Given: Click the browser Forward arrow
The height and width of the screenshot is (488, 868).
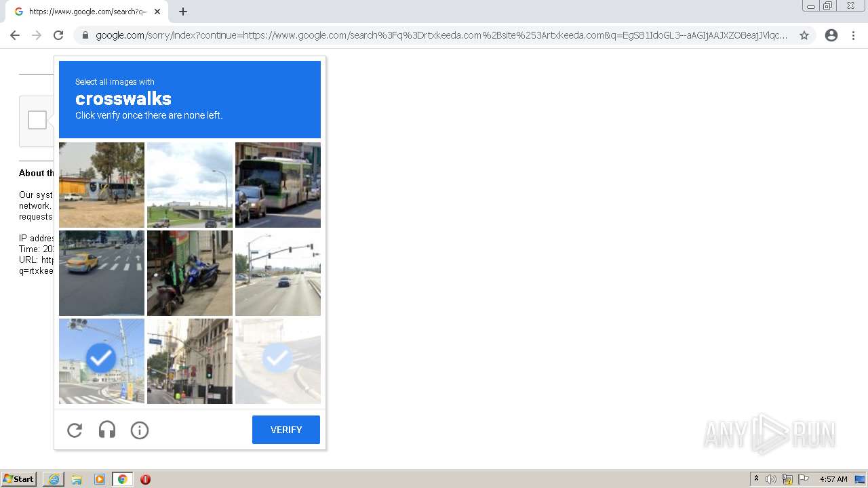Looking at the screenshot, I should point(37,35).
